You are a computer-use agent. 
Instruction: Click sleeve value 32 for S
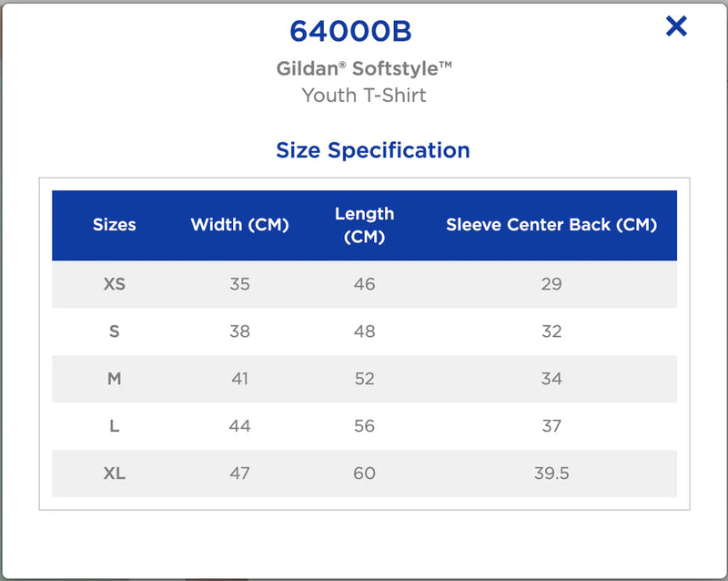tap(551, 331)
